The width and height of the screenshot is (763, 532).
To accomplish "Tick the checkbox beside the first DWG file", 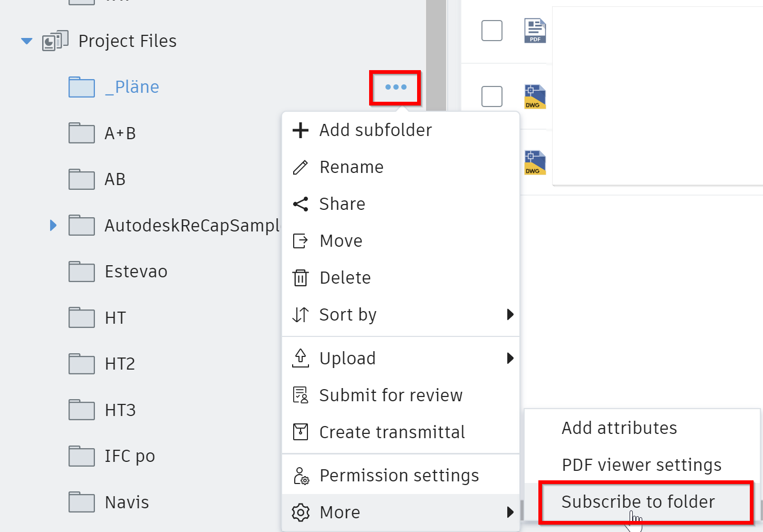I will (x=492, y=96).
